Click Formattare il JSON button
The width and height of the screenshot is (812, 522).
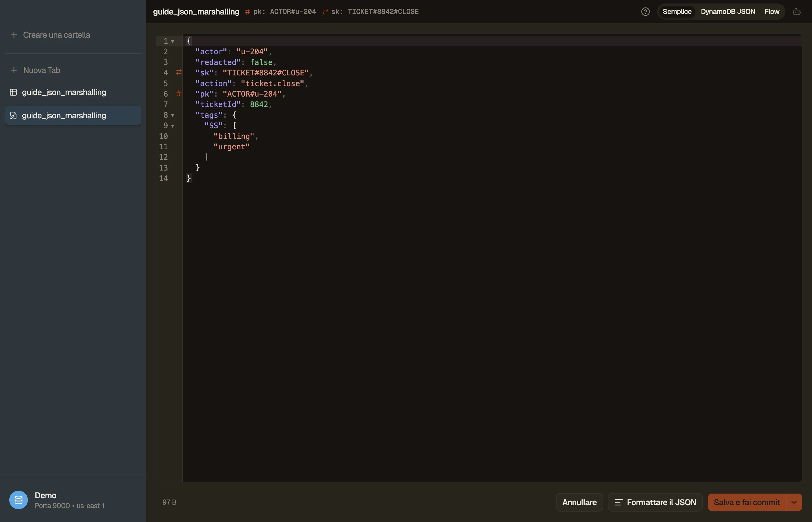pos(655,502)
